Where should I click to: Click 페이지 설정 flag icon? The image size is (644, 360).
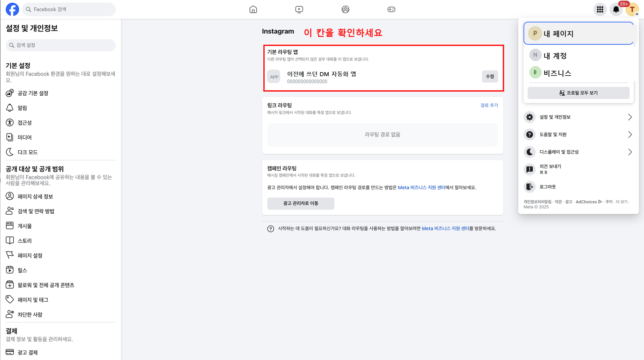[10, 255]
